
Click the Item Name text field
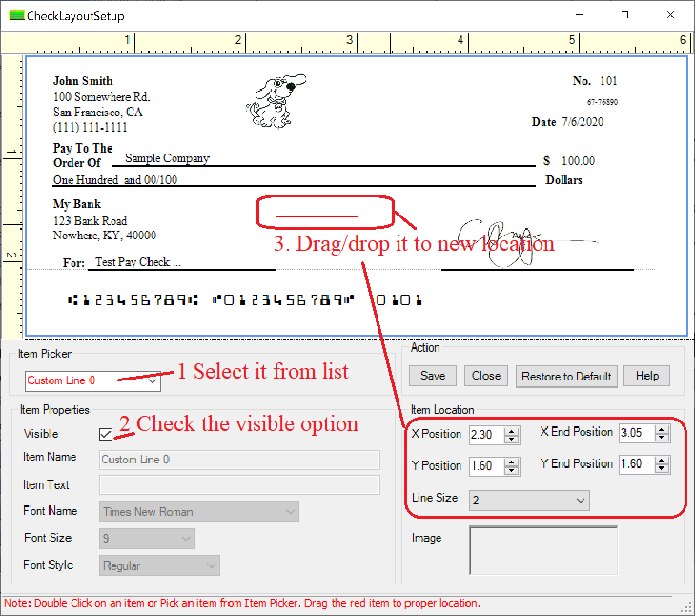pos(239,459)
